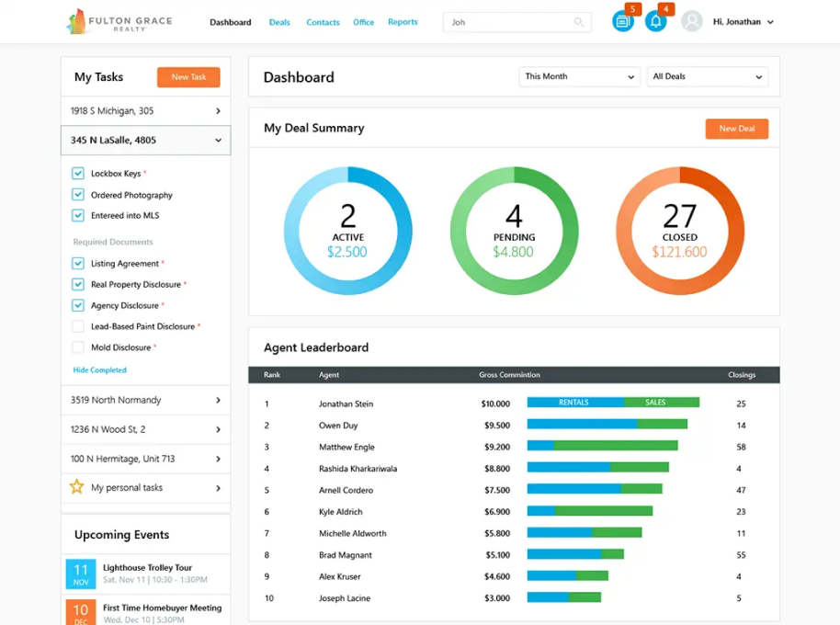Click the Gross Commintion column header
The height and width of the screenshot is (625, 840).
pyautogui.click(x=509, y=375)
